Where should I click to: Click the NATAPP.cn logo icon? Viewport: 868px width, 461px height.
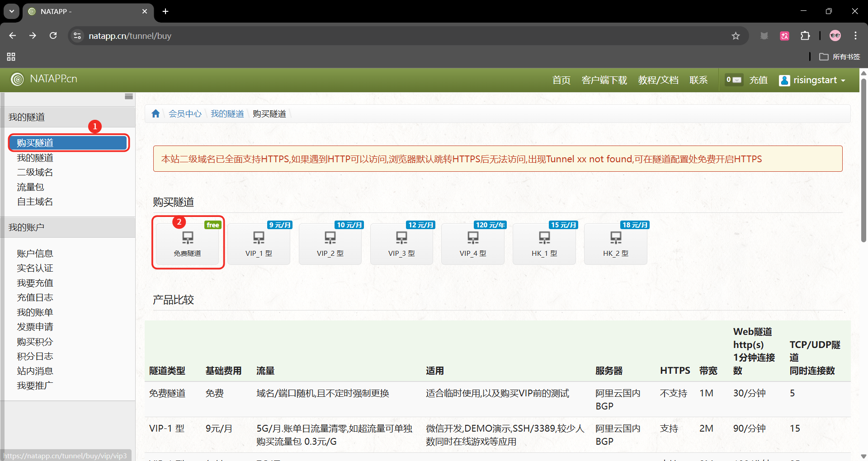click(17, 80)
